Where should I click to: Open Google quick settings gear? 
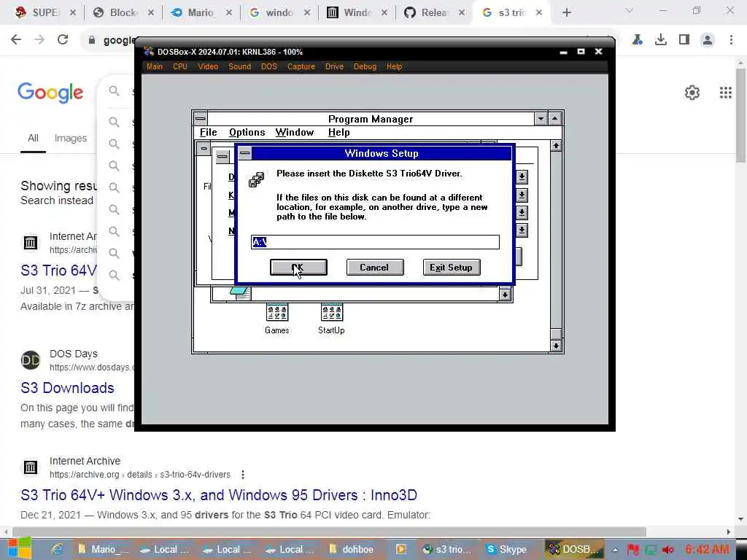tap(692, 93)
